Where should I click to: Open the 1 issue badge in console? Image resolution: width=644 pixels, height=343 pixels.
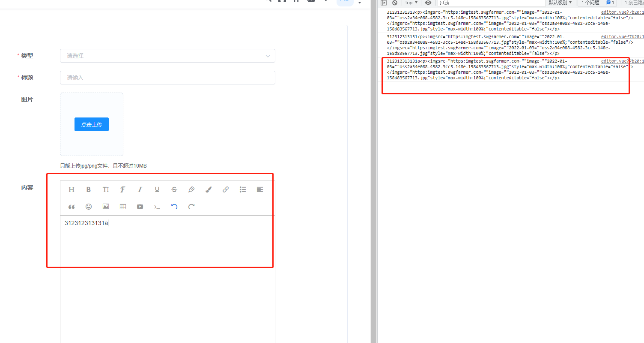597,3
